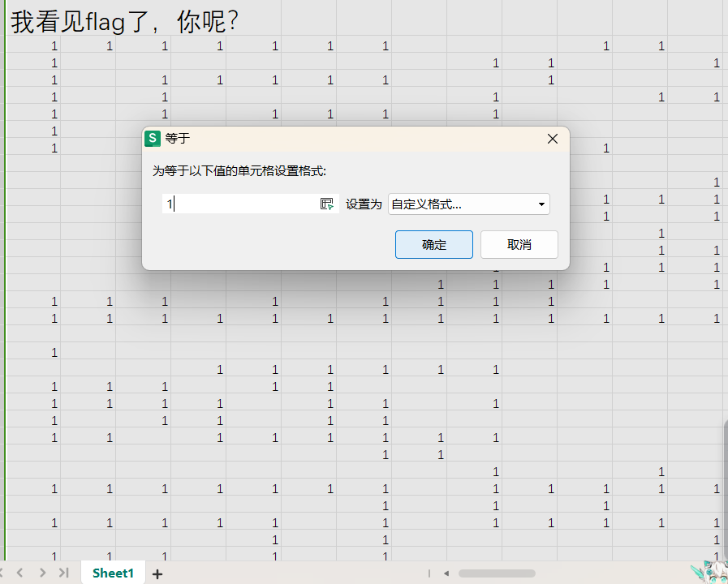Jump to last sheet with arrow-bar icon

pyautogui.click(x=64, y=573)
